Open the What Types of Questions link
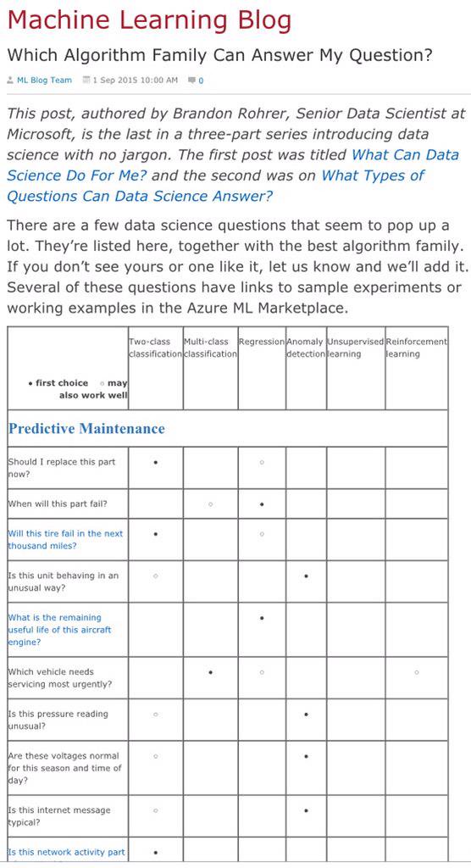Viewport: 471px width, 868px height. point(215,186)
